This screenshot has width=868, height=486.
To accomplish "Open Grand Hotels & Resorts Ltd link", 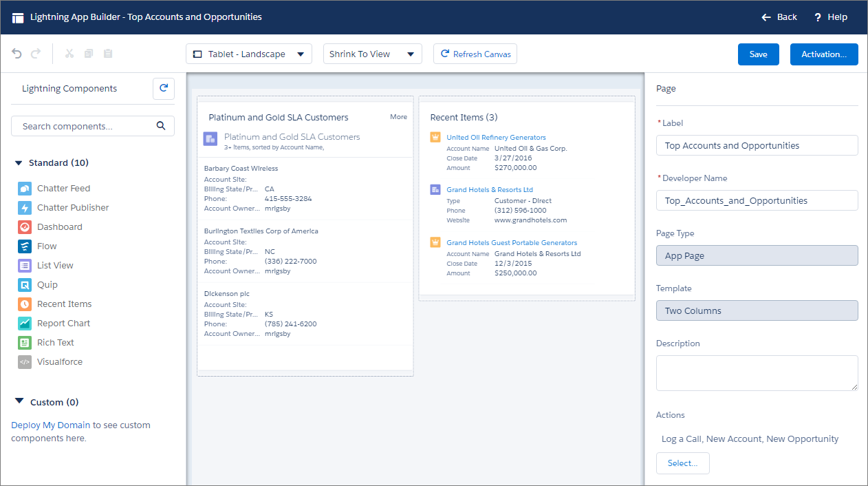I will (490, 190).
